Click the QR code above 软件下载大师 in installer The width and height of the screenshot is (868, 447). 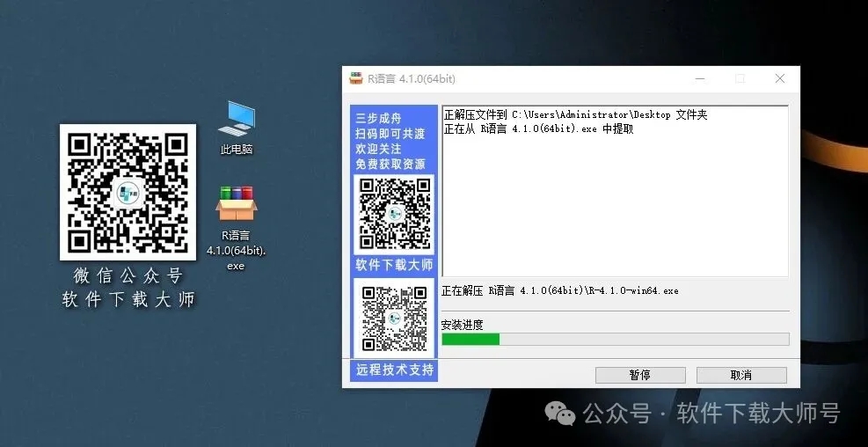[395, 214]
